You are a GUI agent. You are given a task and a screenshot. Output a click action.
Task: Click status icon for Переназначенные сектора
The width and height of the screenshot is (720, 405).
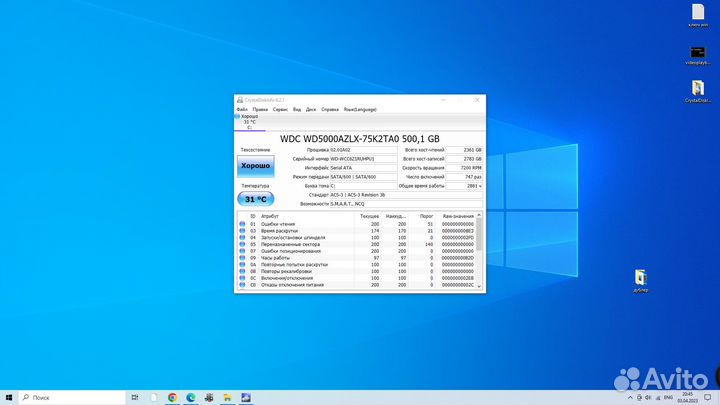[242, 244]
